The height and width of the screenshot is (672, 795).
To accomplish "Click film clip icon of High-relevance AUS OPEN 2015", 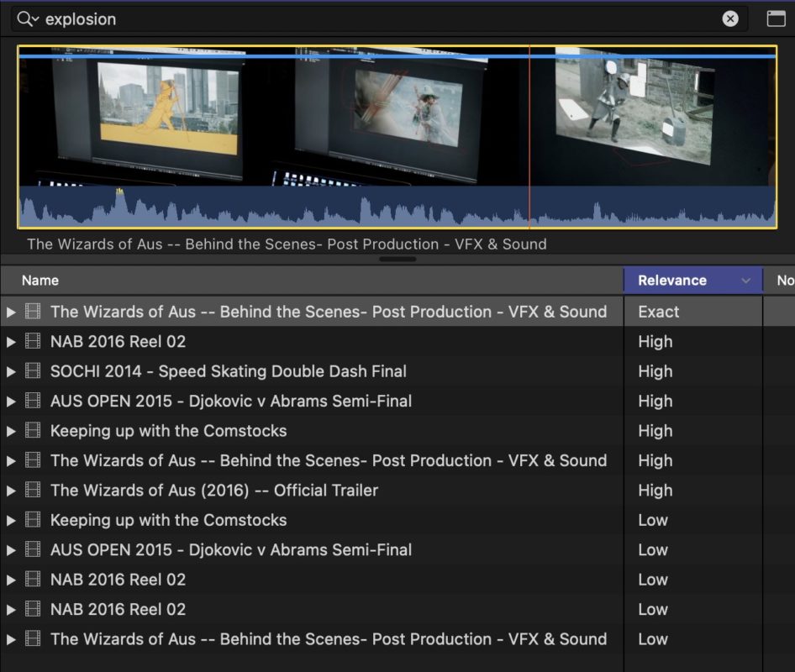I will pos(33,401).
